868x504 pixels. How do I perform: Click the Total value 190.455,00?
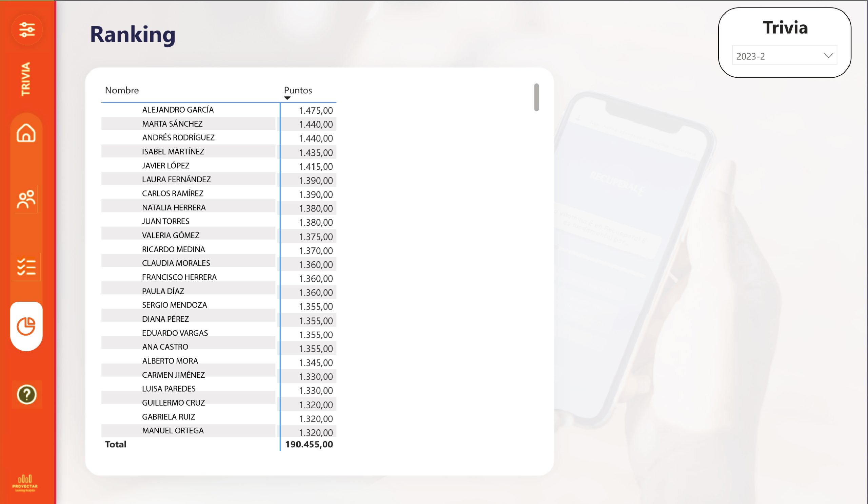pyautogui.click(x=309, y=444)
